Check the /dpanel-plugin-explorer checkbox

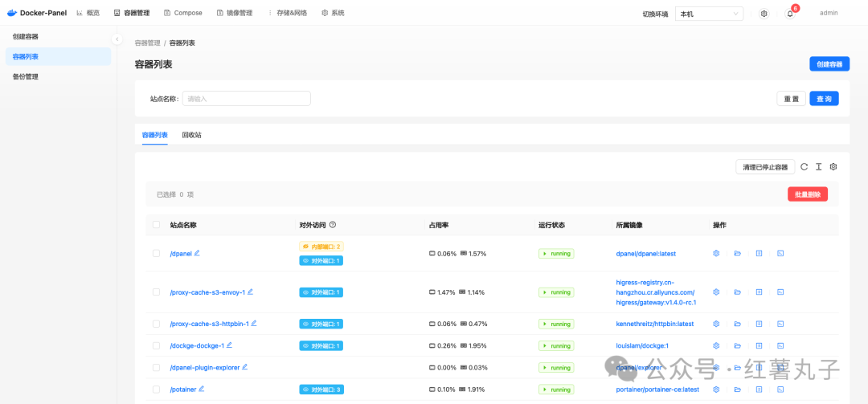pyautogui.click(x=156, y=368)
